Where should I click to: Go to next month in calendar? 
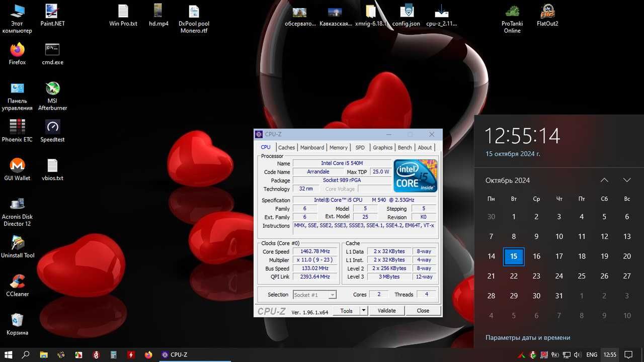click(x=627, y=180)
